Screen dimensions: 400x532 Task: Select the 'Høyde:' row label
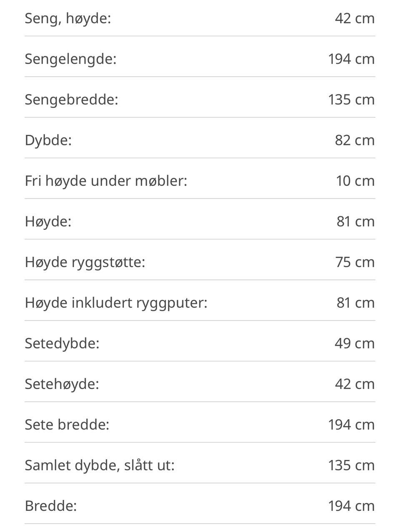click(x=48, y=221)
